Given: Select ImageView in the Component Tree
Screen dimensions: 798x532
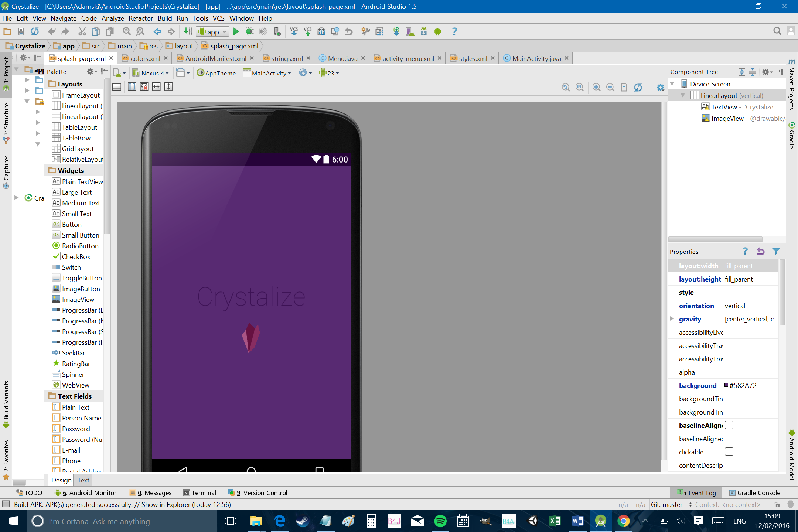Looking at the screenshot, I should (x=727, y=119).
